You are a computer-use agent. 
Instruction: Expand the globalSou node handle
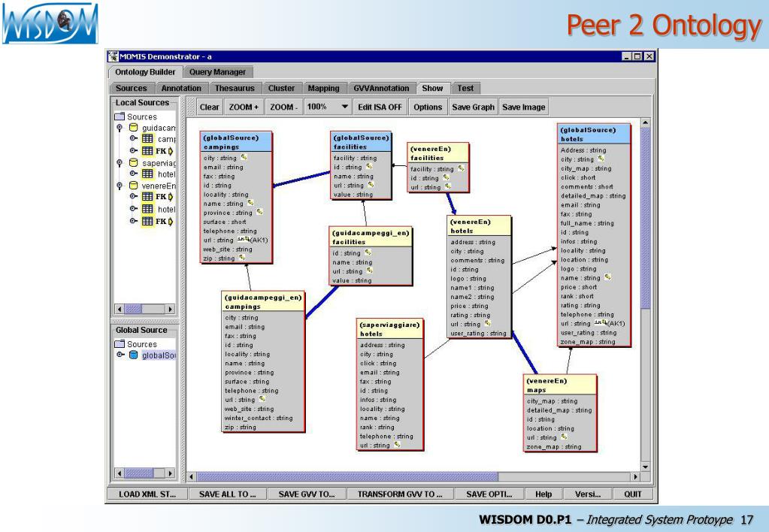coord(120,355)
